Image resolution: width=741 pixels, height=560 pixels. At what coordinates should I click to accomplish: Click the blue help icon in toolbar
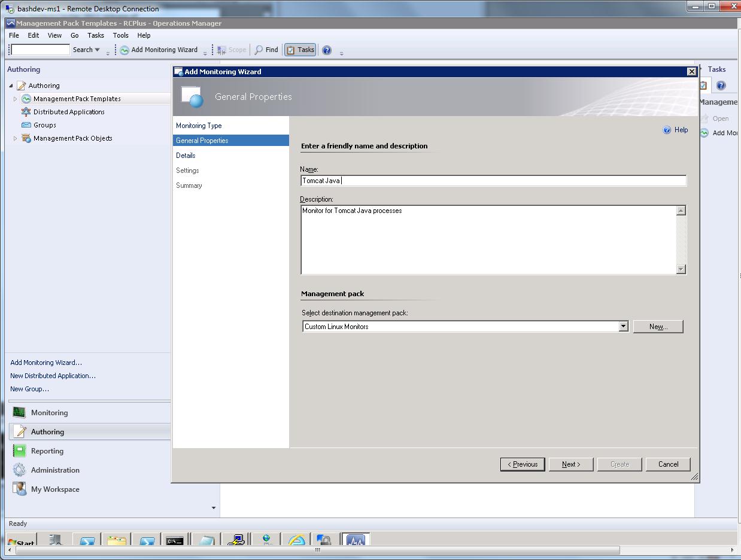pyautogui.click(x=327, y=50)
